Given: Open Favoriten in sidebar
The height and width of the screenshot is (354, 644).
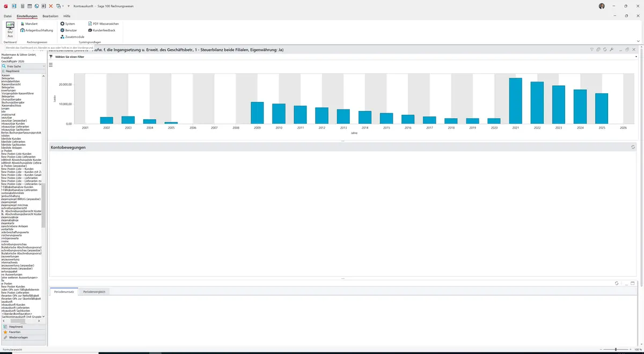Looking at the screenshot, I should coord(23,332).
